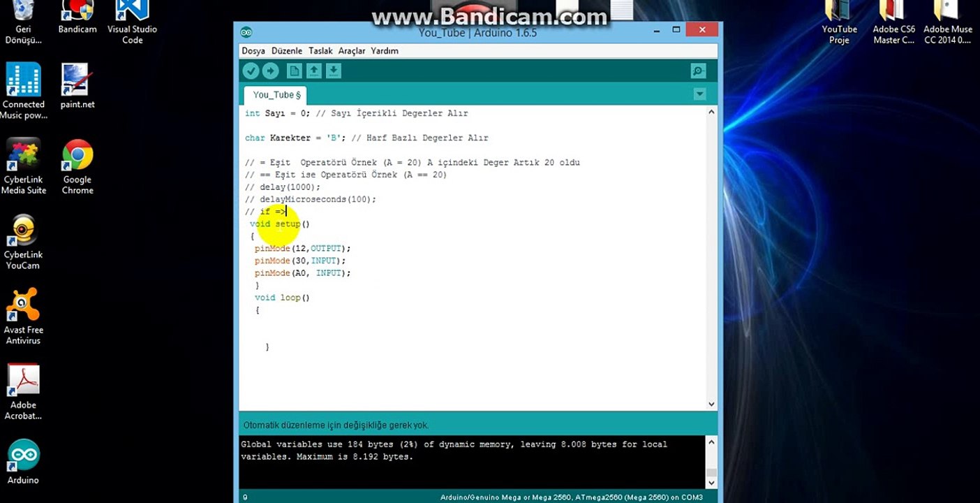
Task: Open the Geri Dönüşüm recycle bin desktop icon
Action: (23, 22)
